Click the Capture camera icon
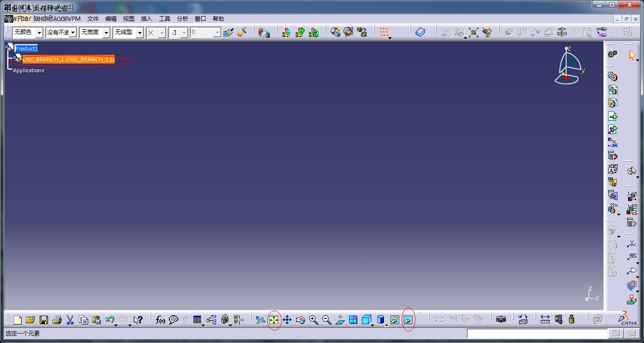 pos(501,320)
